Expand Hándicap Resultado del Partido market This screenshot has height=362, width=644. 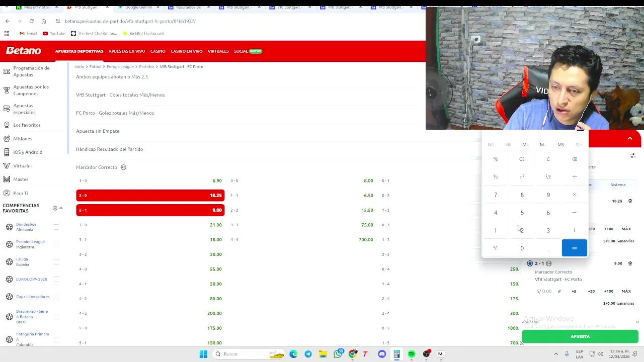point(109,149)
